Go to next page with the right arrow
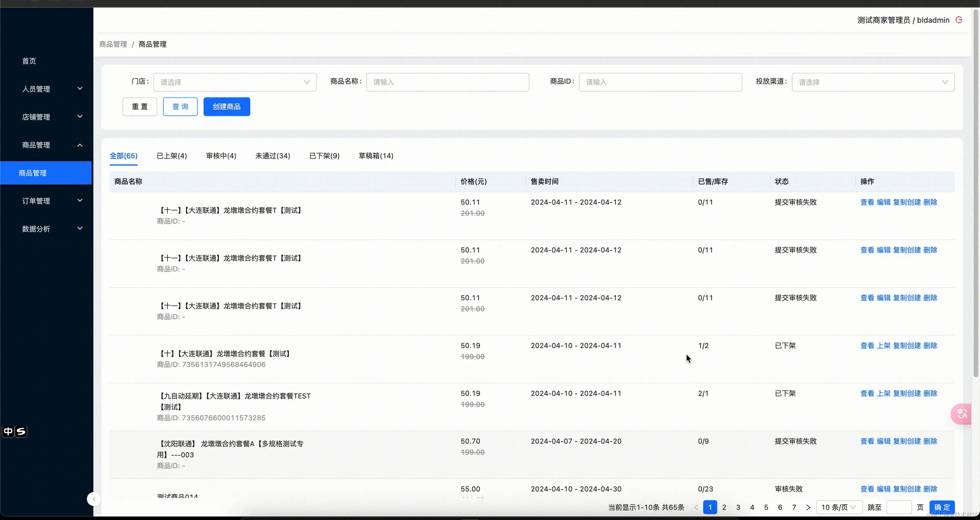The width and height of the screenshot is (980, 520). point(809,507)
